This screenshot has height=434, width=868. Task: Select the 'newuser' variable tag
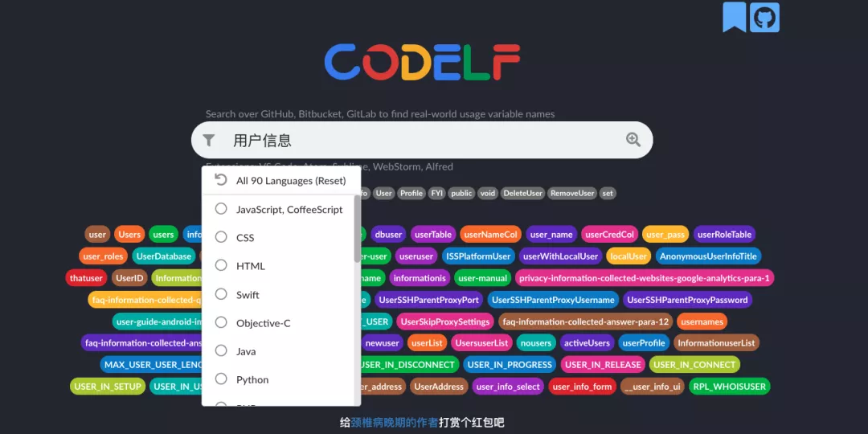click(382, 342)
